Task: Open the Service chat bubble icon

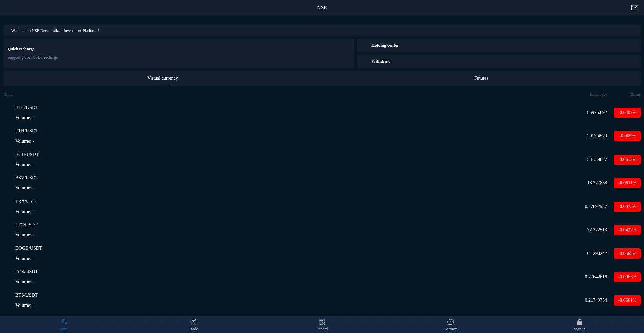Action: (x=451, y=322)
